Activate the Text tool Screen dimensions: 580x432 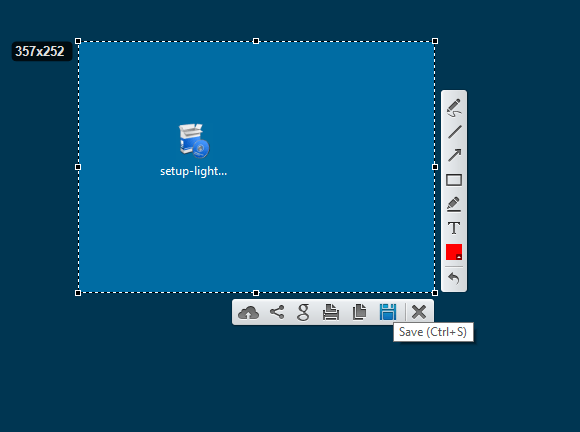[x=454, y=228]
